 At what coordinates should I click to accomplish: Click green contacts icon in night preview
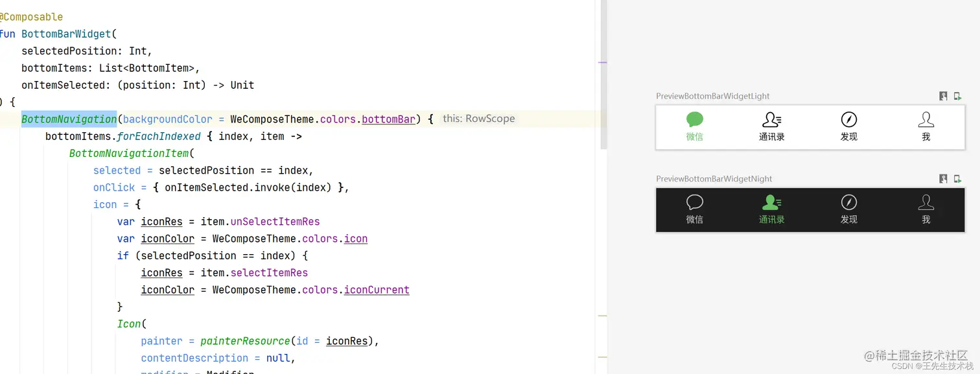772,202
